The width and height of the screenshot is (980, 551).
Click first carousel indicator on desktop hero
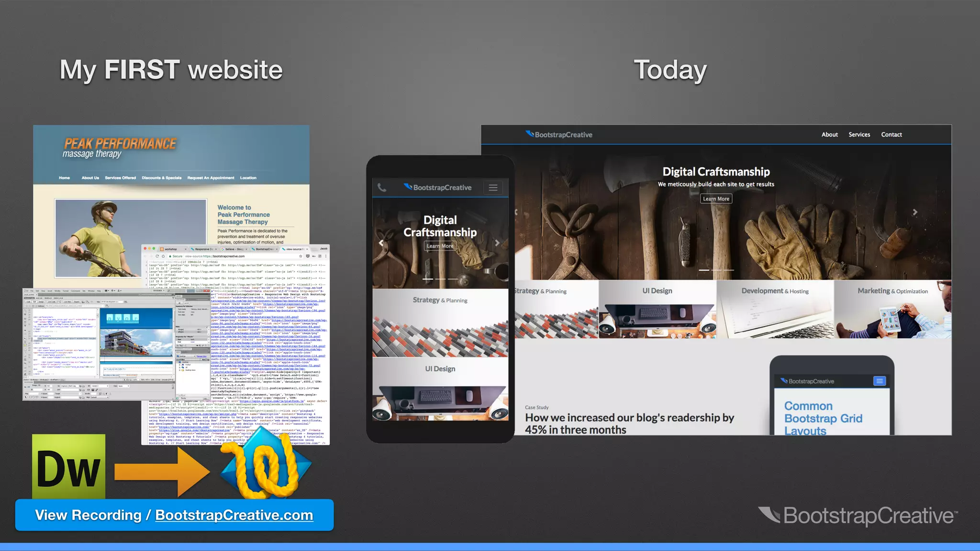[x=703, y=270]
